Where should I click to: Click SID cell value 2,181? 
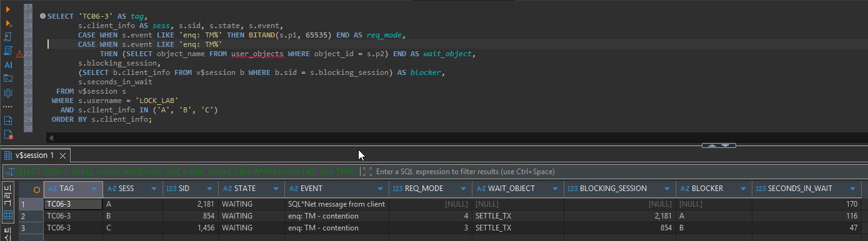tap(191, 204)
